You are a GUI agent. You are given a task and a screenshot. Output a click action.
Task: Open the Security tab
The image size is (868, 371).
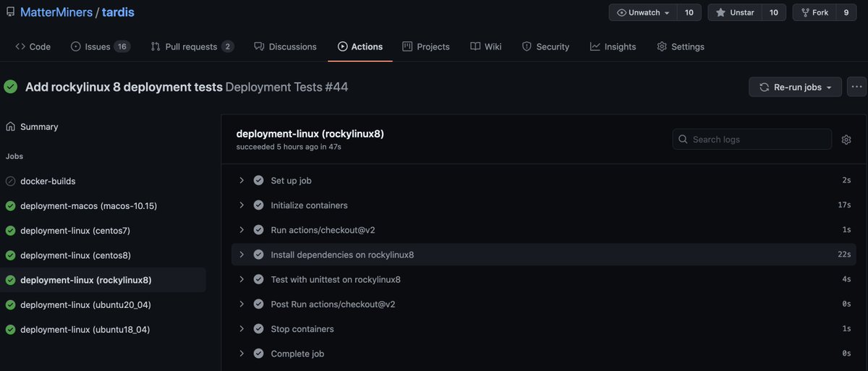pyautogui.click(x=545, y=46)
